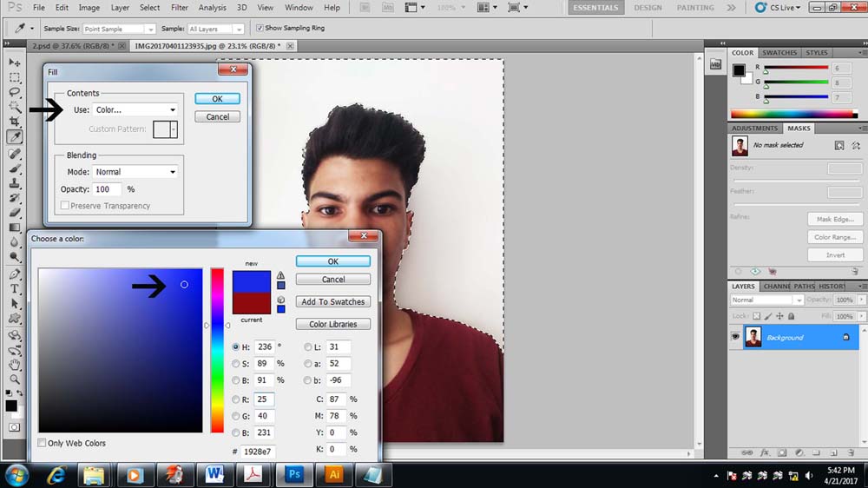The height and width of the screenshot is (488, 868).
Task: Open the Filter menu
Action: click(180, 8)
